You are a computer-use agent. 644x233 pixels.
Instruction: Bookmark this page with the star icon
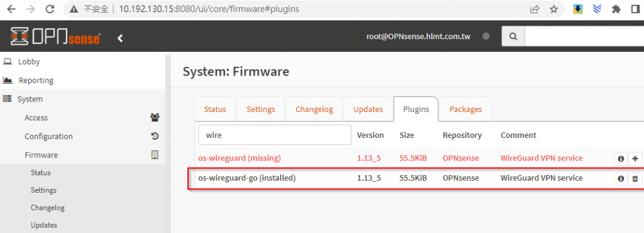coord(554,9)
